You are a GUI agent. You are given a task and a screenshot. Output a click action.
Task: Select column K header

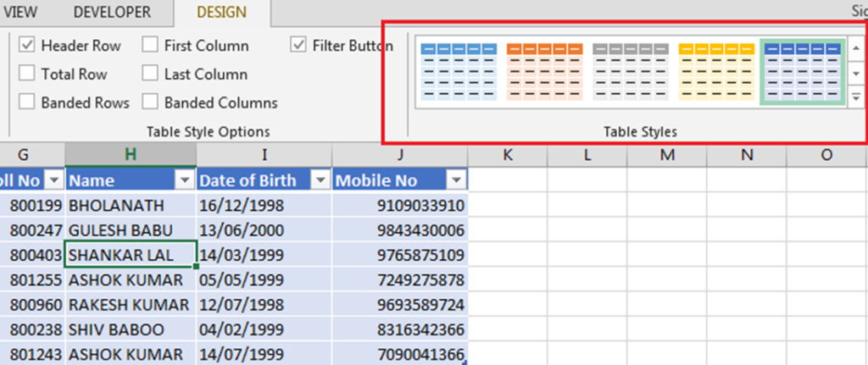pos(507,154)
